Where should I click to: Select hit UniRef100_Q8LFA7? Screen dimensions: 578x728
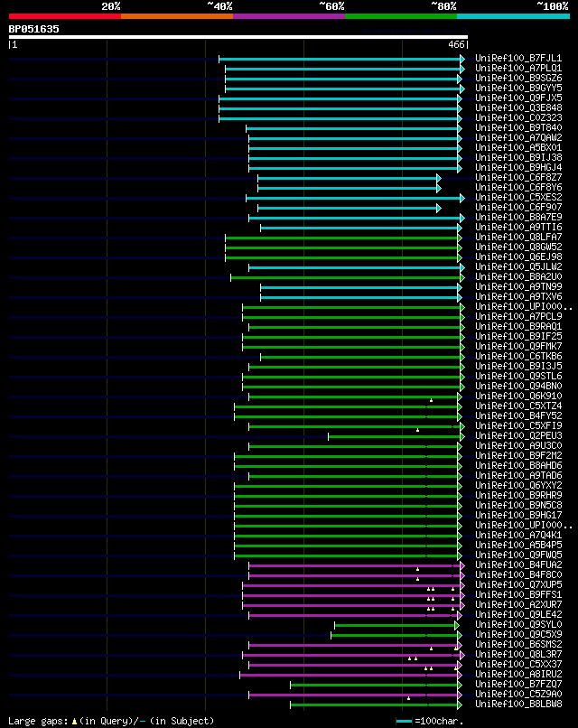518,238
